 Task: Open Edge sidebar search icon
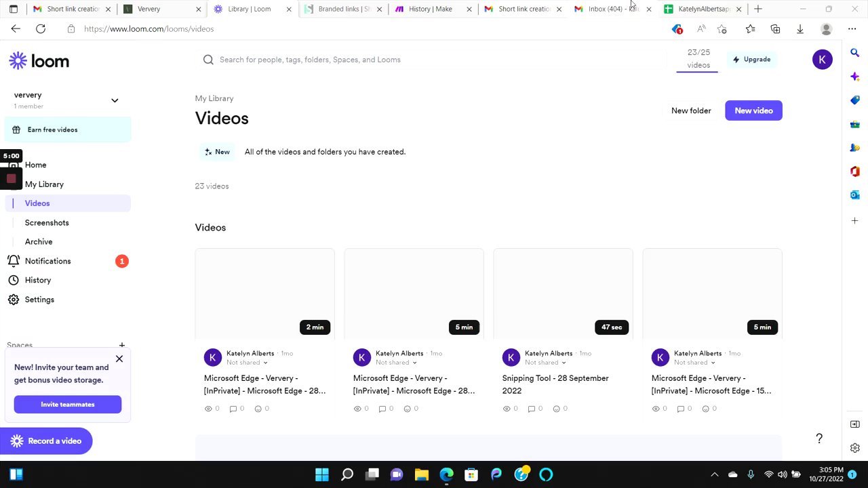(855, 53)
